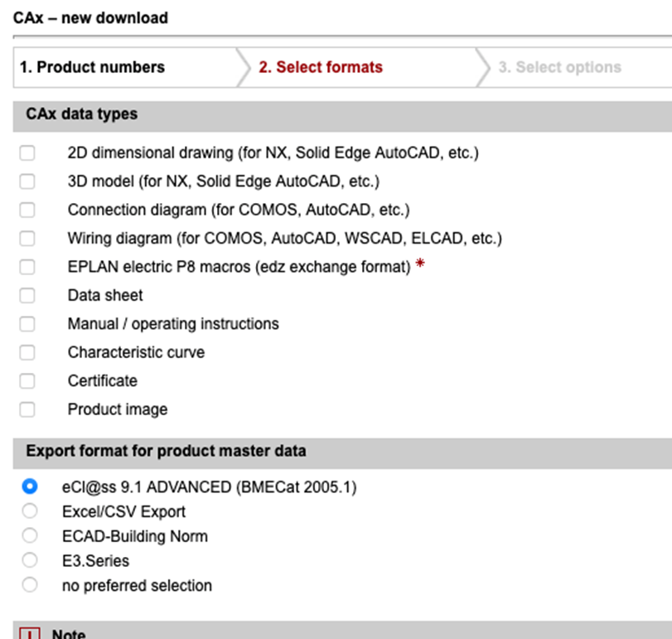Enable EPLAN electric P8 macros checkbox

[x=27, y=267]
